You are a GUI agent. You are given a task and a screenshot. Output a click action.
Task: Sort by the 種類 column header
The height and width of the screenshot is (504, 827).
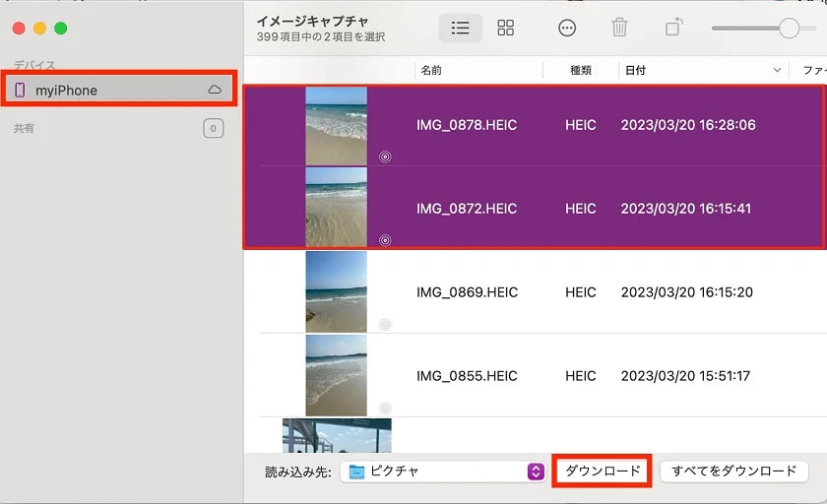click(581, 70)
